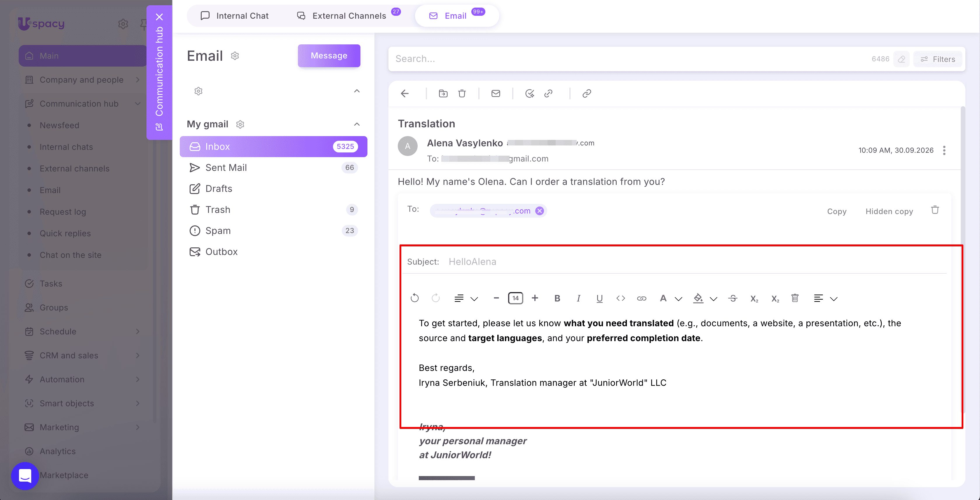Remove recipient with the x icon
This screenshot has width=980, height=500.
coord(539,211)
